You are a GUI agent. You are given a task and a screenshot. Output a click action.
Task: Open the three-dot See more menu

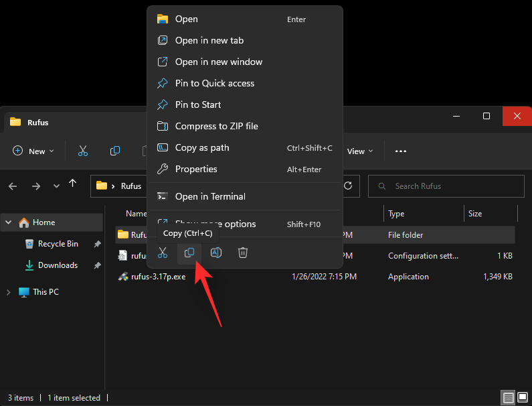[x=401, y=151]
